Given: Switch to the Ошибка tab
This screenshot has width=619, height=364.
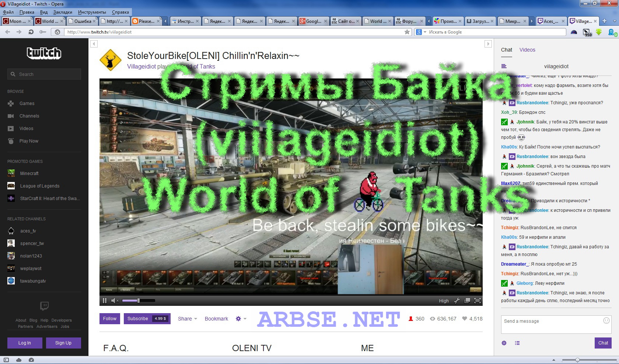Looking at the screenshot, I should (x=83, y=21).
